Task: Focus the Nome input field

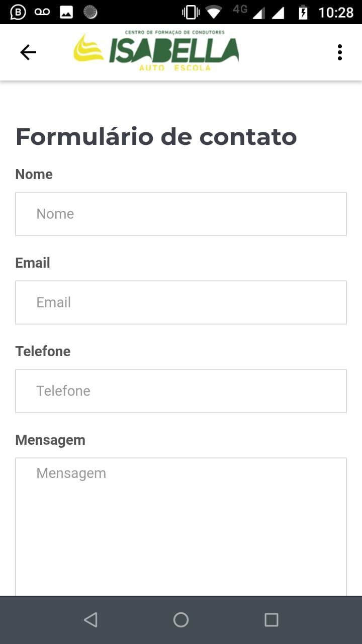Action: click(x=181, y=214)
